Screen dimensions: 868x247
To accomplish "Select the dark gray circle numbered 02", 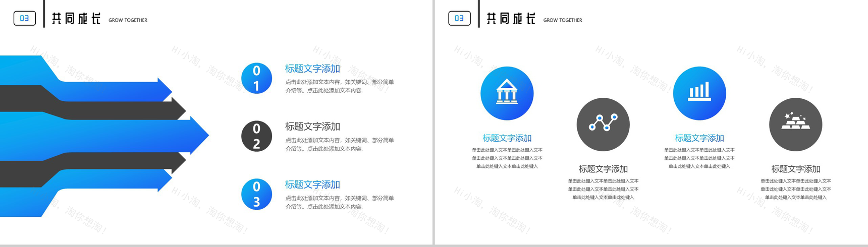I will pos(256,136).
